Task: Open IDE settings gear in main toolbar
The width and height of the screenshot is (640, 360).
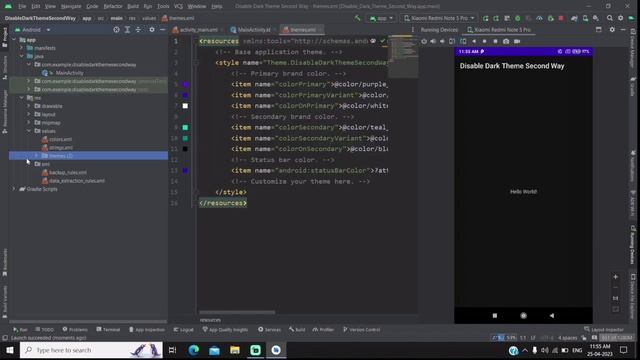Action: pos(621,18)
